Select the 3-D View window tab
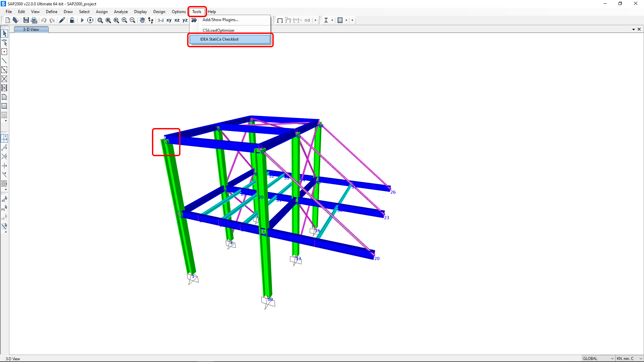Image resolution: width=644 pixels, height=362 pixels. (x=31, y=29)
